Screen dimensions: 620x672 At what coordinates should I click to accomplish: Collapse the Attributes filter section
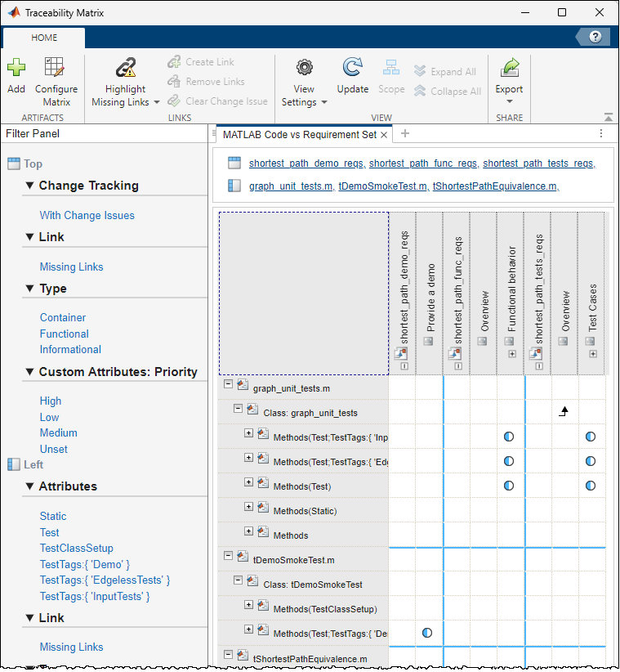pyautogui.click(x=29, y=486)
